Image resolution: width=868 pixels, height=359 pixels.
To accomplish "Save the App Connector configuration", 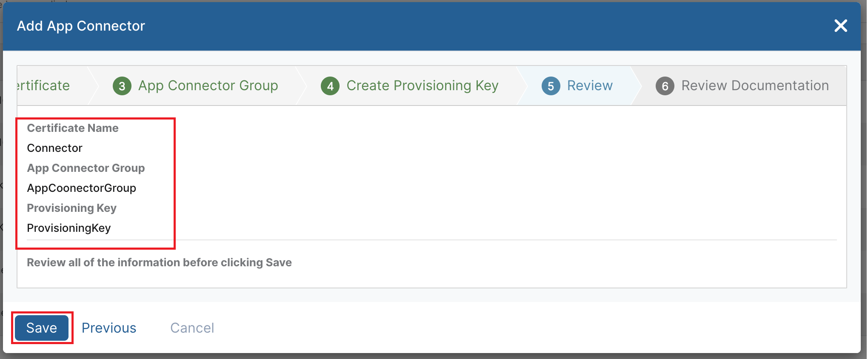I will pyautogui.click(x=42, y=328).
